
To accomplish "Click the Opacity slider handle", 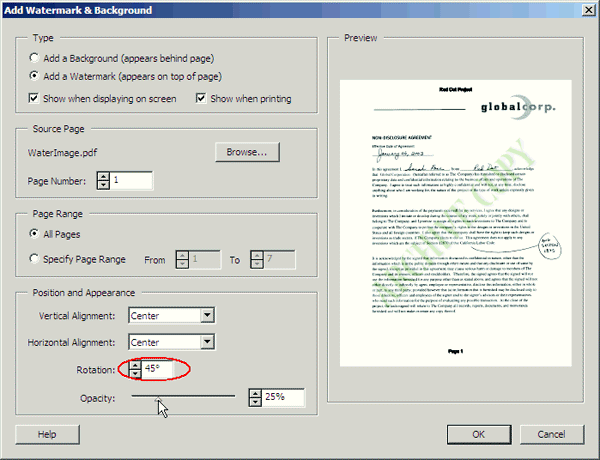I will (158, 397).
